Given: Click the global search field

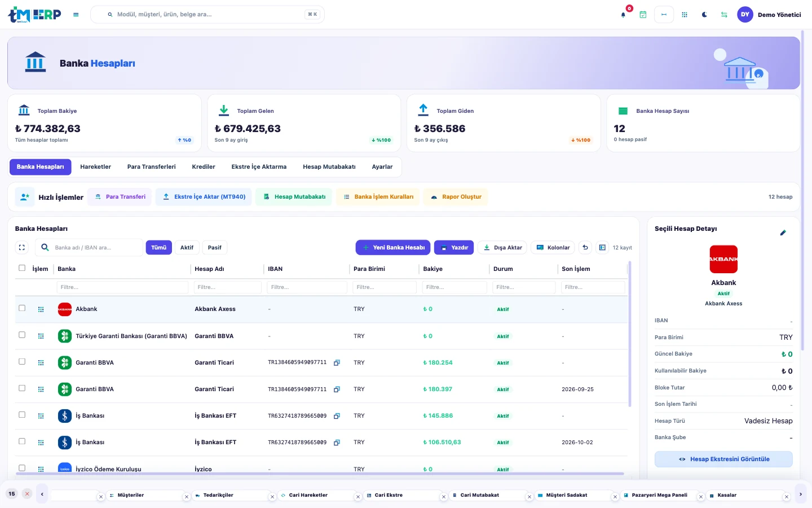Looking at the screenshot, I should [208, 15].
